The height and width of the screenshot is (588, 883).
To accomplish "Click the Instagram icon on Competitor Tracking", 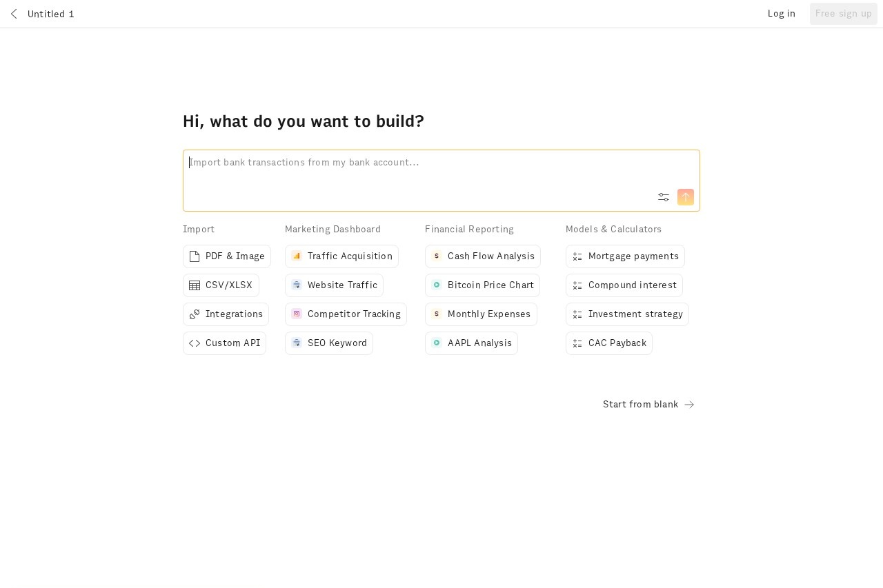I will tap(297, 314).
